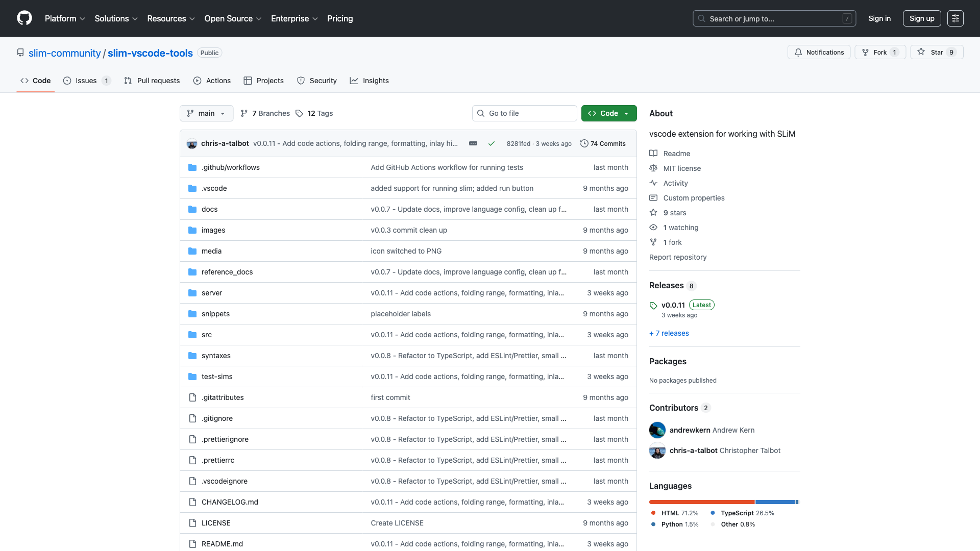Click the orange HTML language bar segment
The height and width of the screenshot is (551, 980).
point(701,502)
